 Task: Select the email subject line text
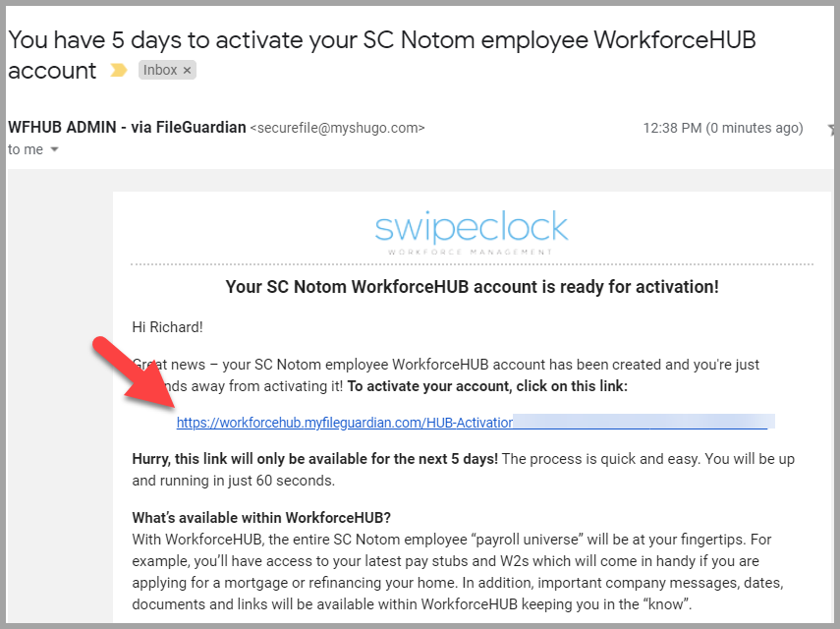pyautogui.click(x=295, y=40)
